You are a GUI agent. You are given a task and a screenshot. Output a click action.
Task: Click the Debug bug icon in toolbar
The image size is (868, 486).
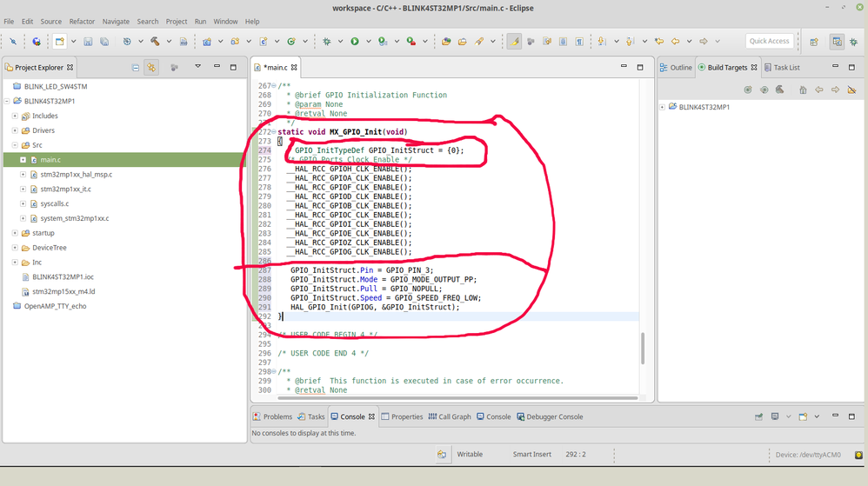coord(327,42)
